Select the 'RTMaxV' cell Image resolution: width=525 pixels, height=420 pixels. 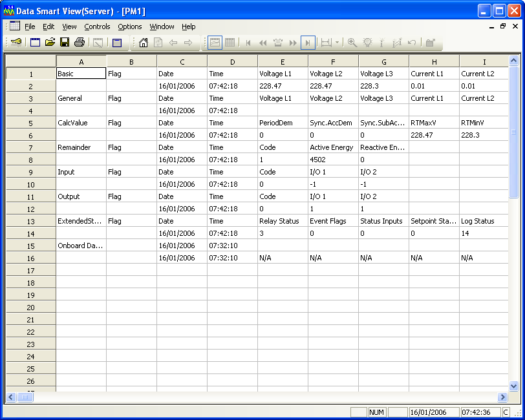434,123
